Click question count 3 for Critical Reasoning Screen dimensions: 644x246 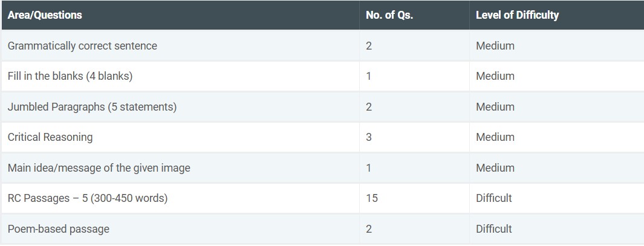[369, 137]
